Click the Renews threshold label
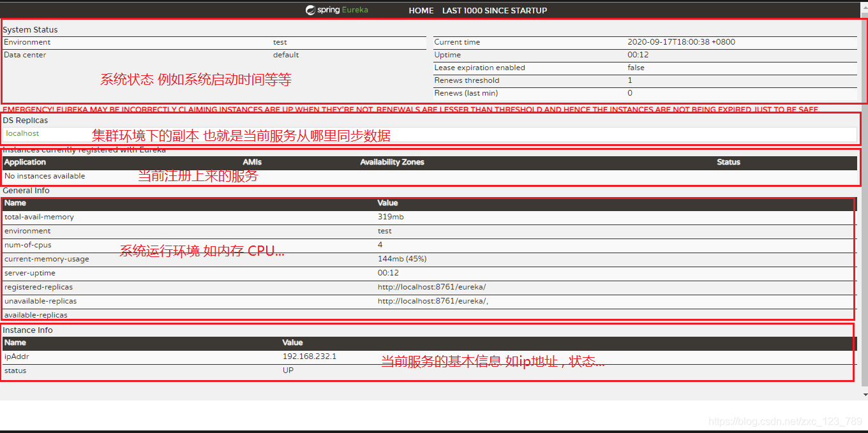The image size is (868, 433). pyautogui.click(x=467, y=80)
